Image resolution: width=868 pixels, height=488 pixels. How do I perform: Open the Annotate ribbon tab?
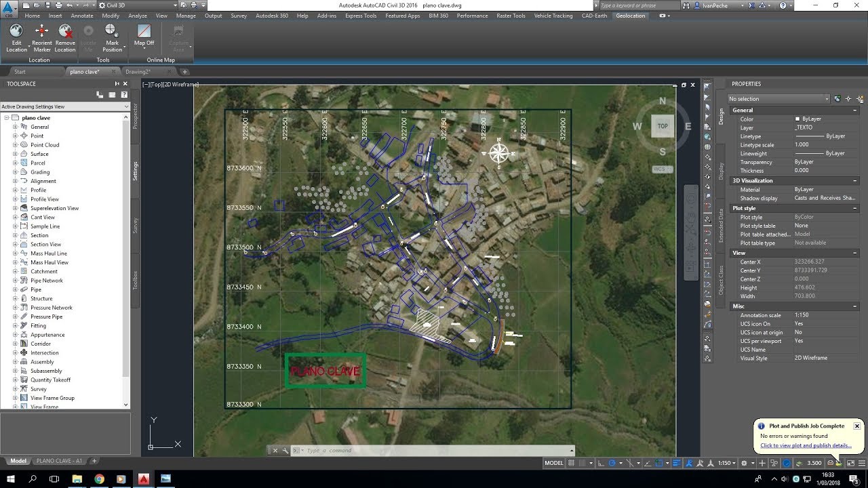(82, 16)
